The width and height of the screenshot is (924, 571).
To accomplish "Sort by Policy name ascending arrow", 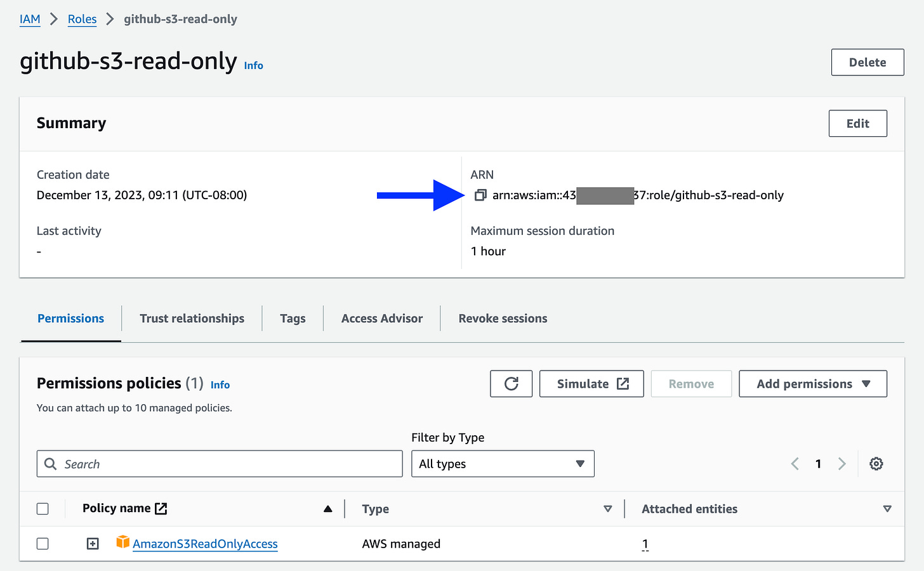I will point(327,509).
